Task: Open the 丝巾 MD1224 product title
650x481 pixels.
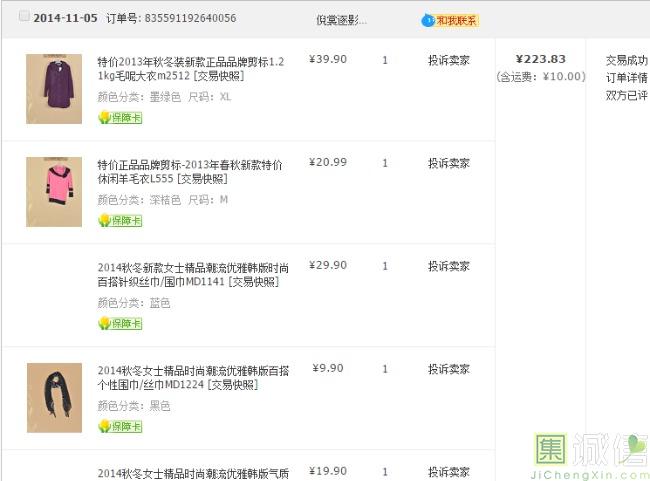Action: click(190, 377)
